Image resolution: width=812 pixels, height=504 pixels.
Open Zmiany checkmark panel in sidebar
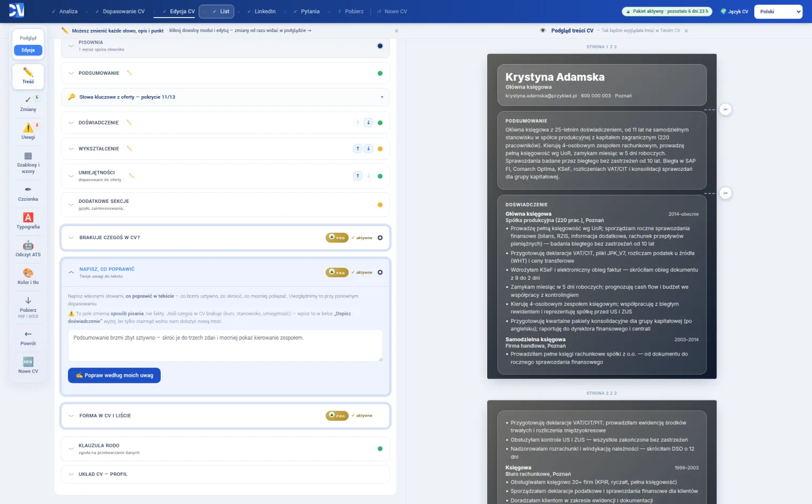coord(28,103)
